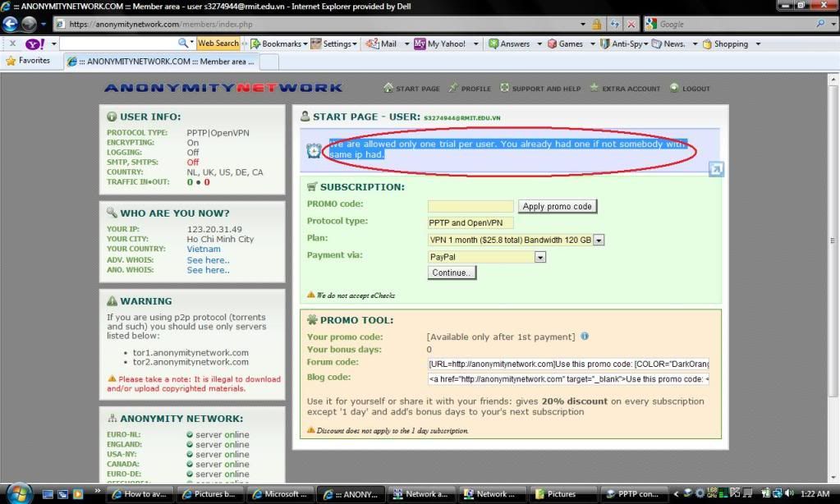This screenshot has width=840, height=504.
Task: Click the info icon next to promo code availability
Action: tap(585, 337)
